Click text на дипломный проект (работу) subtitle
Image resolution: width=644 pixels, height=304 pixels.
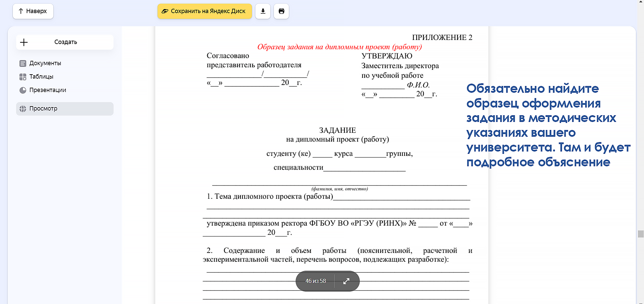pyautogui.click(x=337, y=139)
